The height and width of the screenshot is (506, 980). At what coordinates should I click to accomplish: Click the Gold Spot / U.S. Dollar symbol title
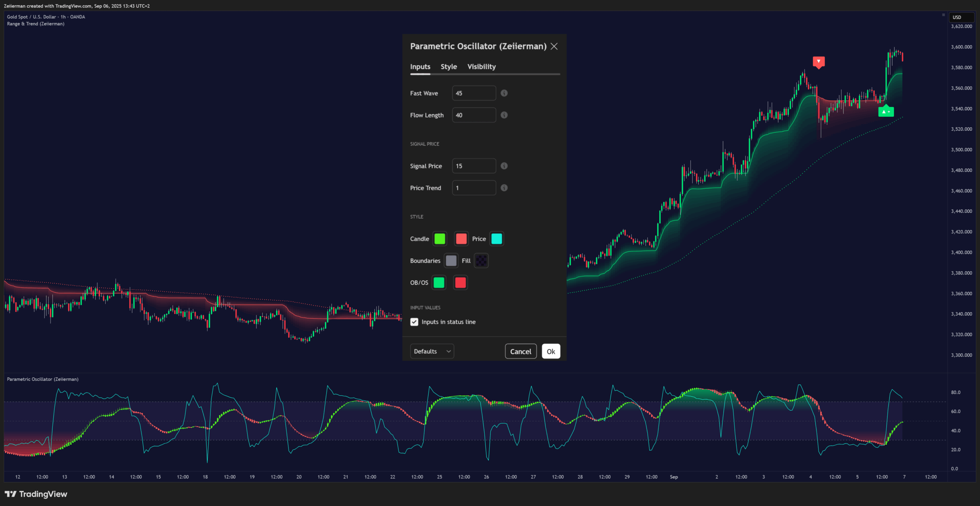(31, 17)
